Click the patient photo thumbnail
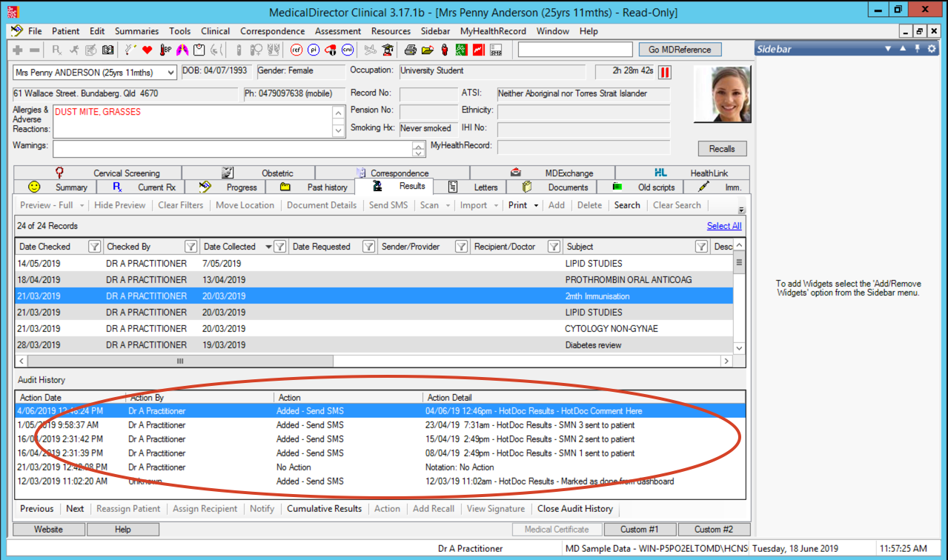 pos(722,94)
